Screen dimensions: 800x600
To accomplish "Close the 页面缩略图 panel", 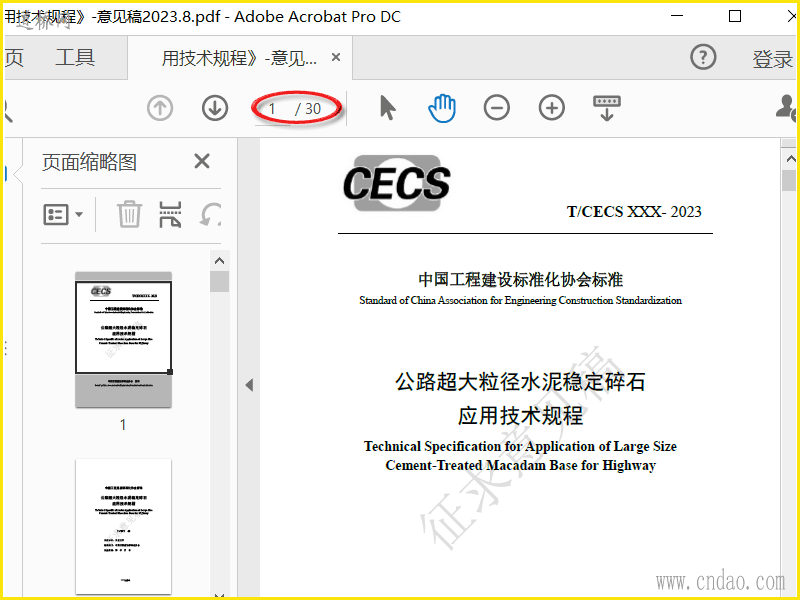I will click(x=202, y=161).
